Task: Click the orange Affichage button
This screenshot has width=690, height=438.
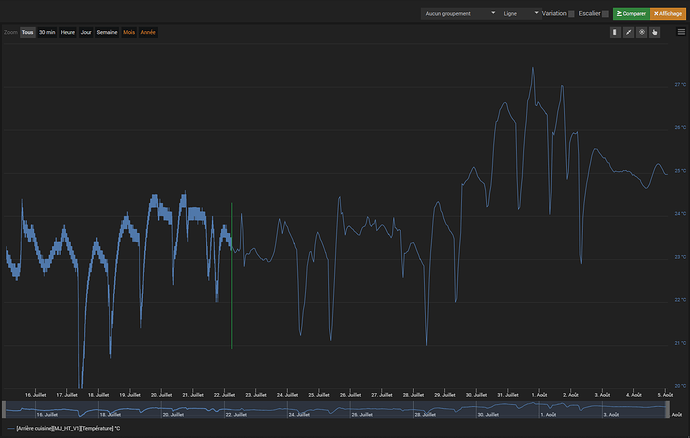Action: coord(669,14)
